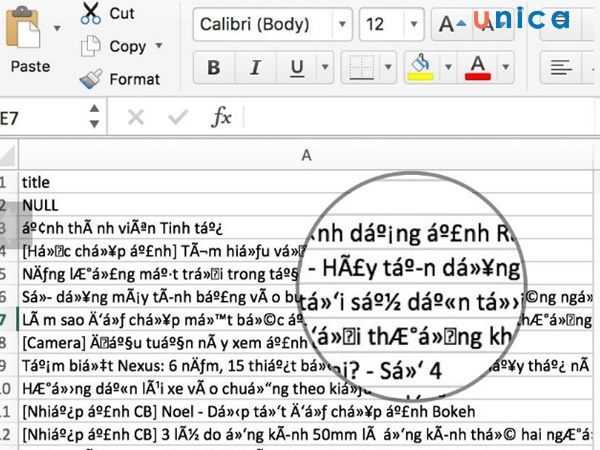This screenshot has height=450, width=600.
Task: Toggle Bold formatting
Action: [214, 67]
